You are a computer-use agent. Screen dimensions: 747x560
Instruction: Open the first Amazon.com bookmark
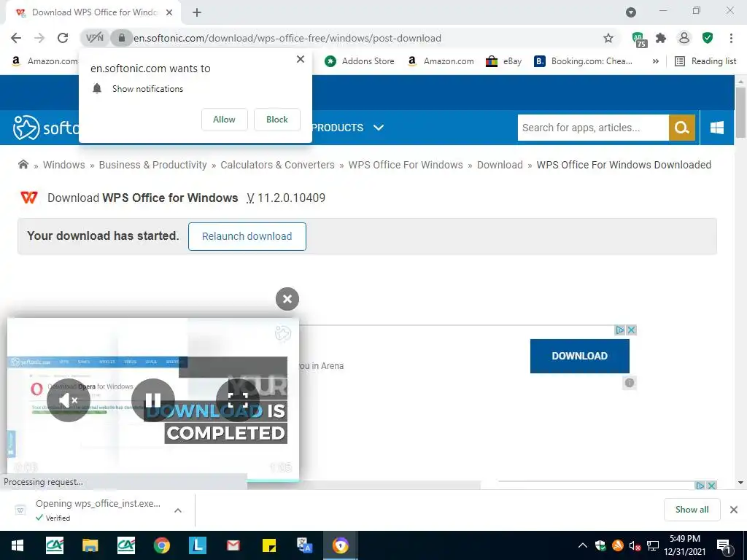(x=44, y=61)
